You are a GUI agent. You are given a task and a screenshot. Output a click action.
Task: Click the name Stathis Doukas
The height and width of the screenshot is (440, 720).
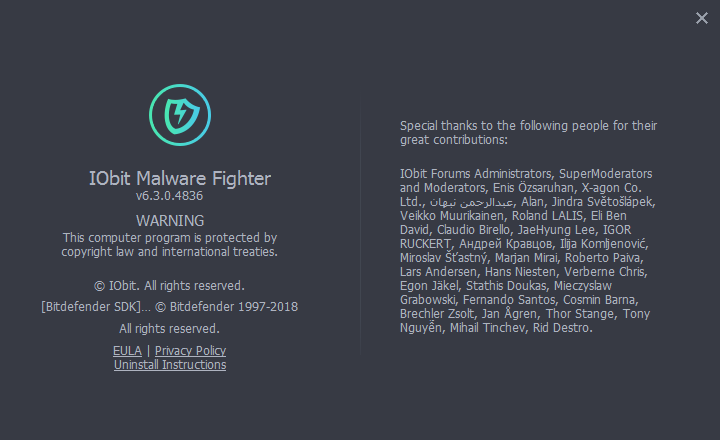[x=496, y=285]
